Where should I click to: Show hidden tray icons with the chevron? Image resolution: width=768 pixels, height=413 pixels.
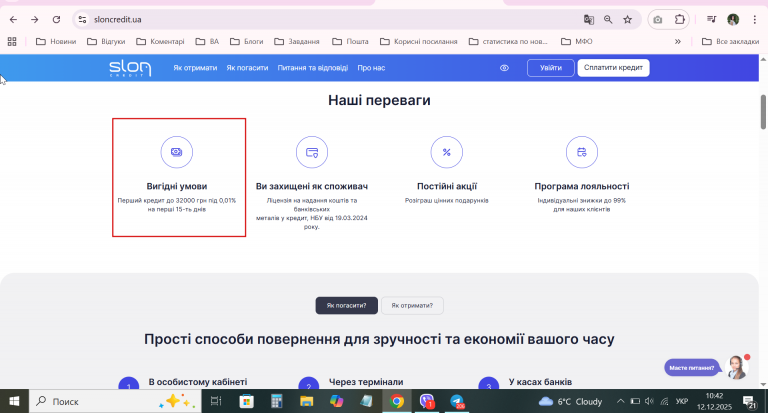pos(621,401)
